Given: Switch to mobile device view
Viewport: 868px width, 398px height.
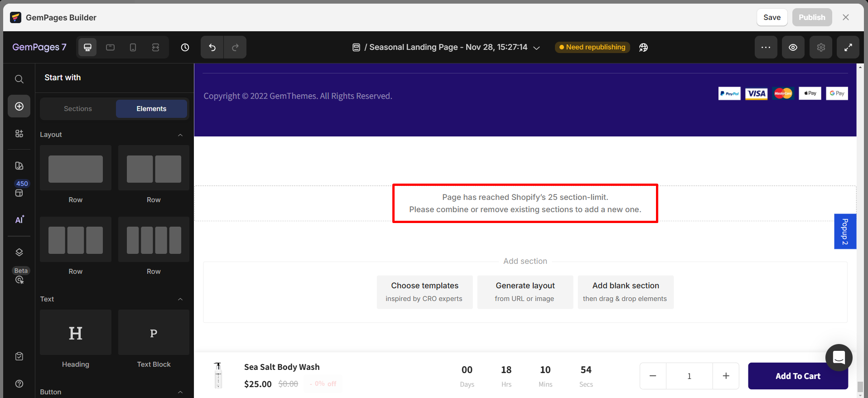Looking at the screenshot, I should coord(133,48).
